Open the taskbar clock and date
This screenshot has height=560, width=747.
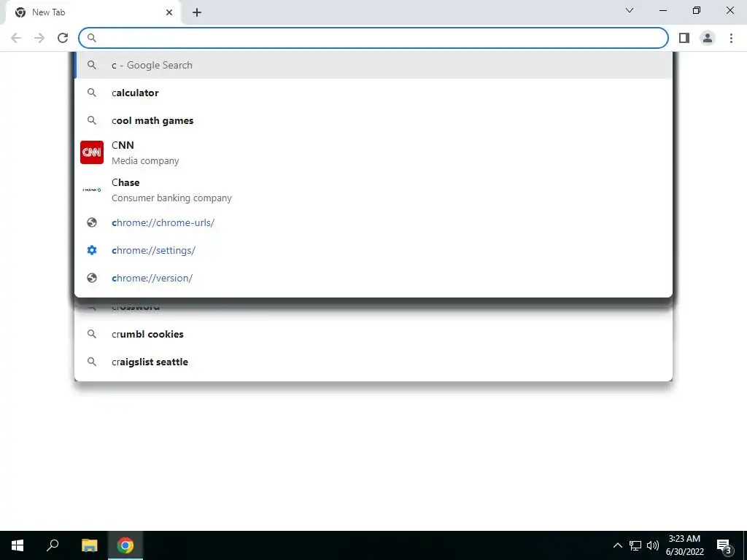pyautogui.click(x=684, y=545)
